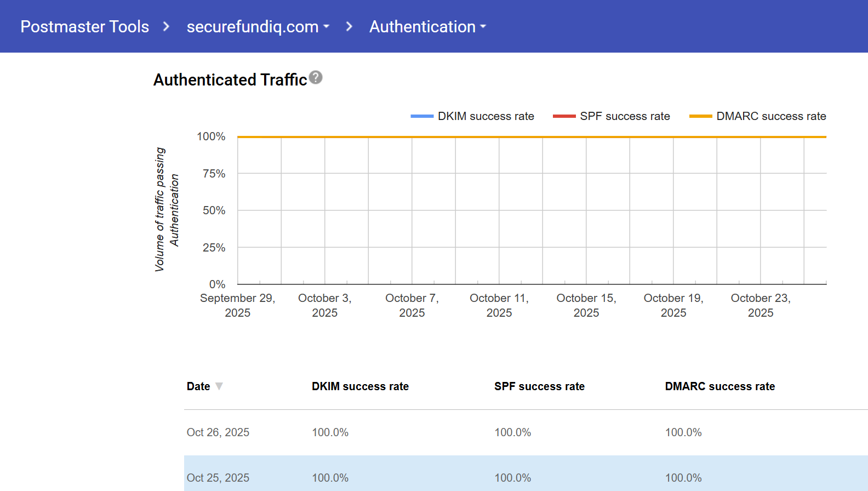868x491 pixels.
Task: Click the October 11, 2025 axis label
Action: 499,305
